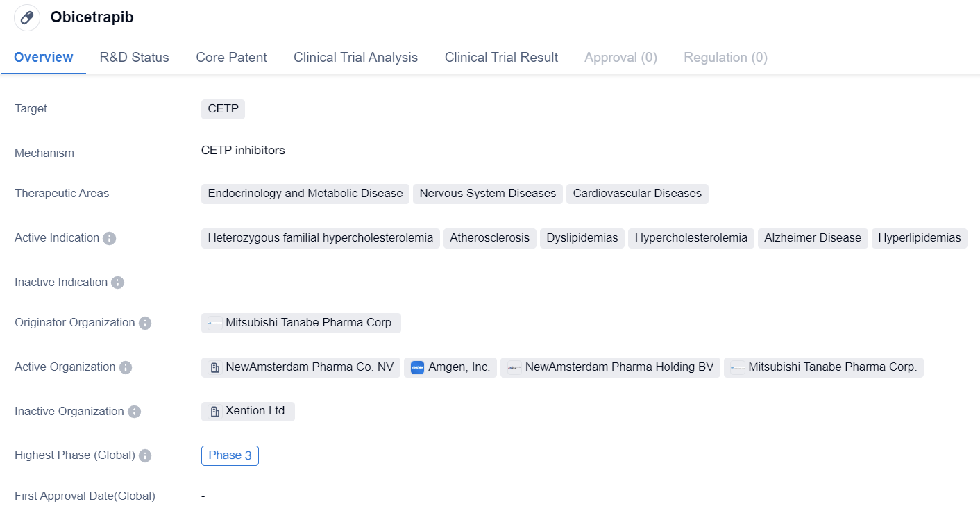Select the CETP target tag
The height and width of the screenshot is (520, 980).
pos(223,109)
